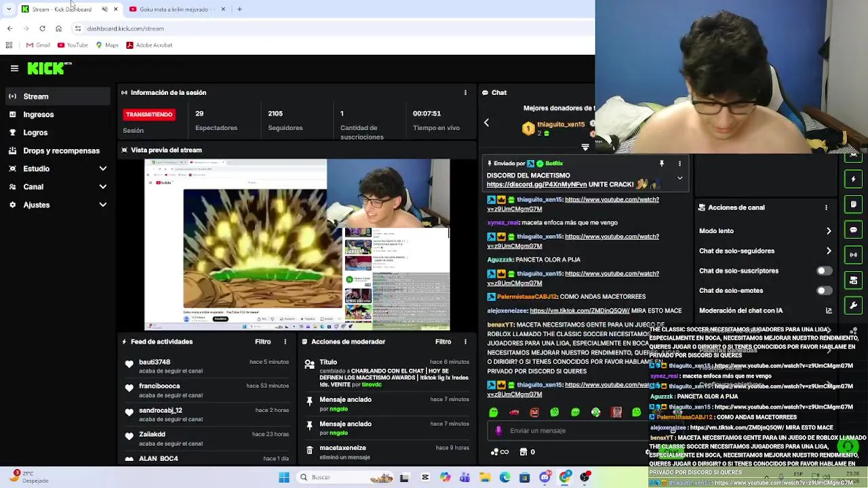The height and width of the screenshot is (488, 868).
Task: Click the channel points infinity icon
Action: (x=500, y=452)
